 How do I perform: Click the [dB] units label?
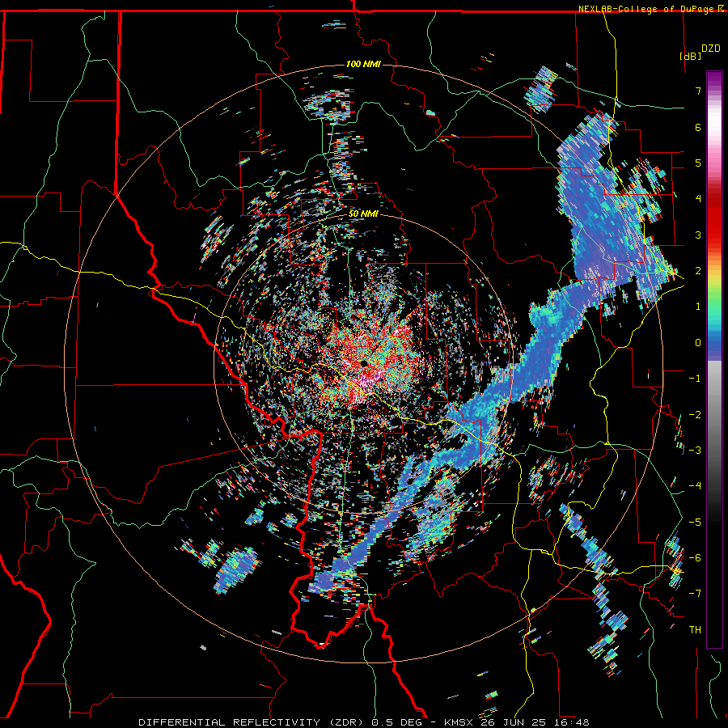tap(690, 56)
